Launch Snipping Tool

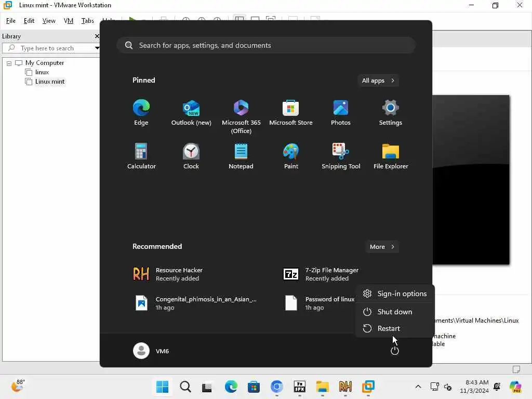coord(341,156)
